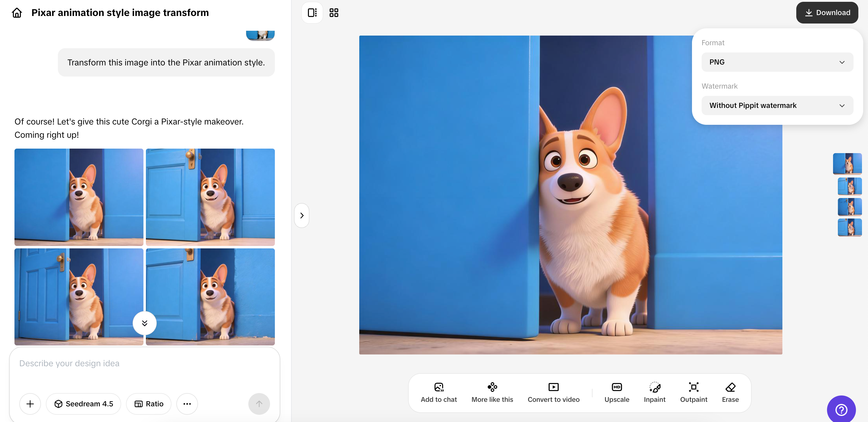This screenshot has width=868, height=422.
Task: Open the PNG format dropdown
Action: point(777,62)
